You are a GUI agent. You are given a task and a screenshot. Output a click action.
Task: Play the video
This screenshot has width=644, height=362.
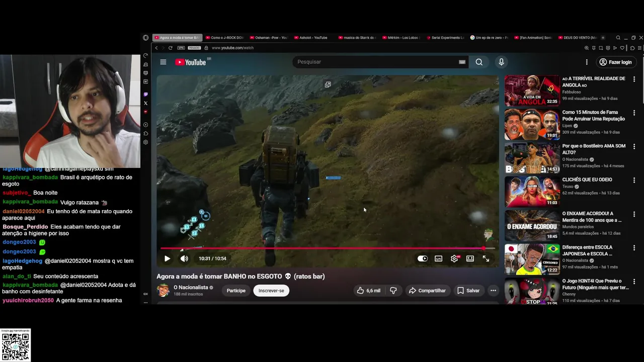point(167,258)
